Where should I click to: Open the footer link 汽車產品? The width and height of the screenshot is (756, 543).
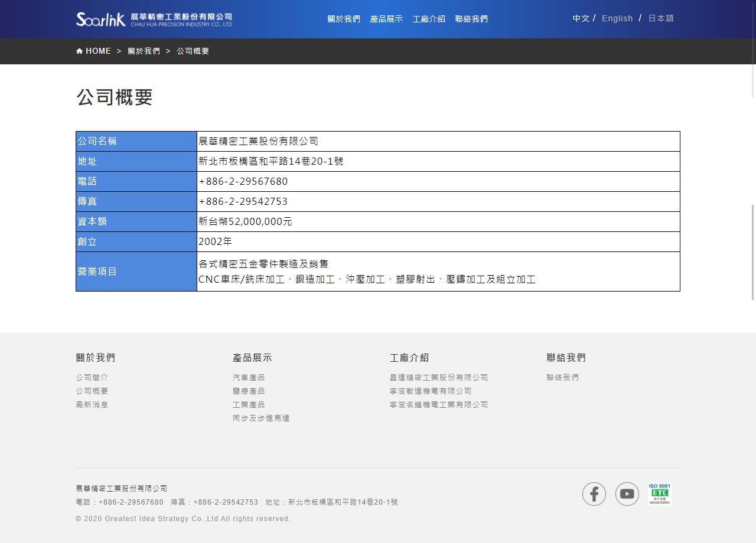249,377
